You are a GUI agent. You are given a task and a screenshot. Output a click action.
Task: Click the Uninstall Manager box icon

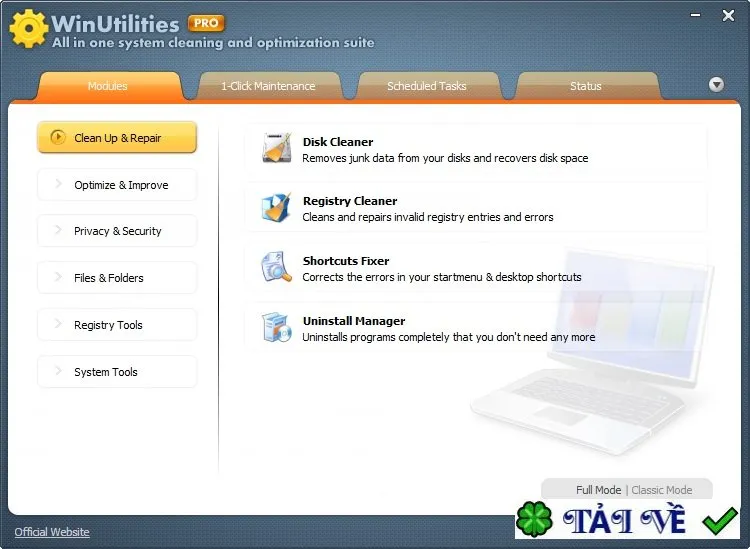(x=277, y=327)
